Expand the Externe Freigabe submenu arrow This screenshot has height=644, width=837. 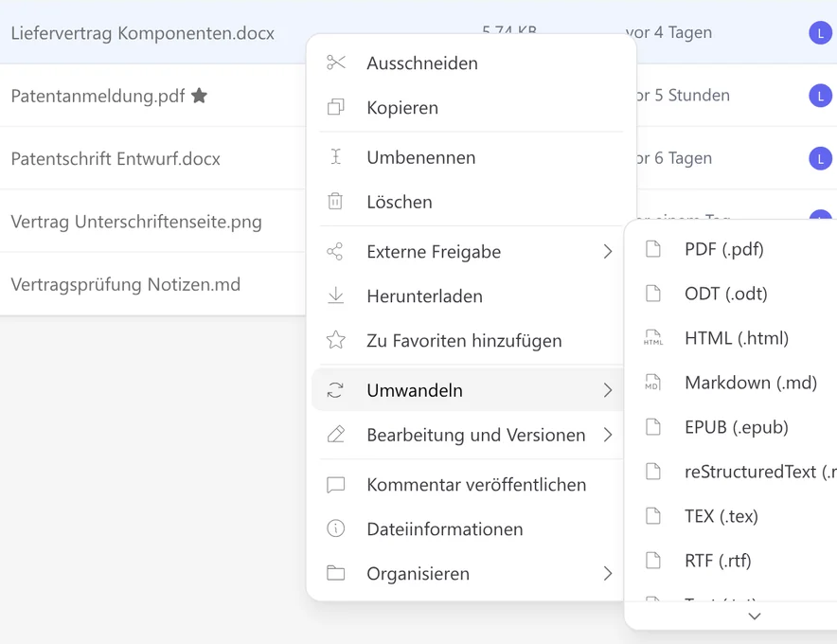608,252
